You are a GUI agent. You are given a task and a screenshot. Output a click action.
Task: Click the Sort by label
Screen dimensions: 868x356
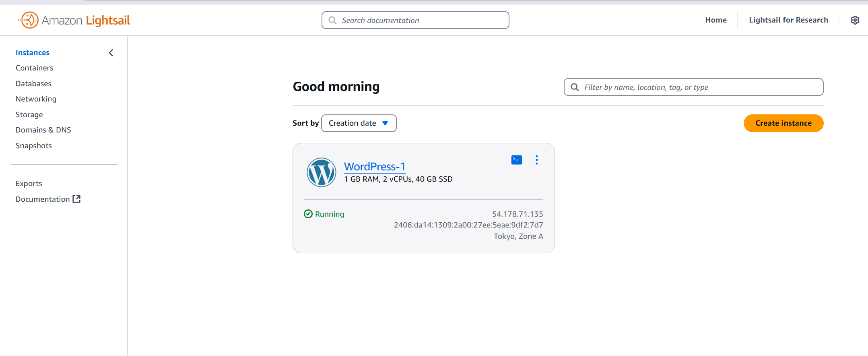point(305,123)
